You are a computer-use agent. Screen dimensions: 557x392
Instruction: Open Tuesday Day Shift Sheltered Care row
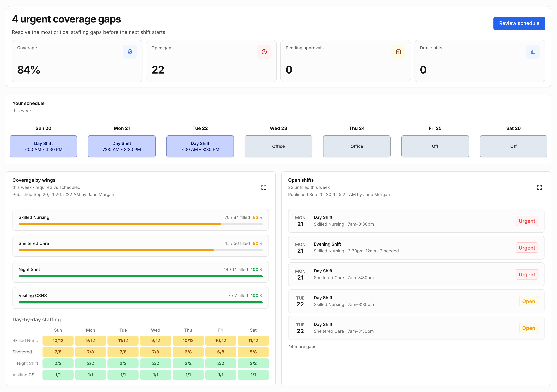416,328
